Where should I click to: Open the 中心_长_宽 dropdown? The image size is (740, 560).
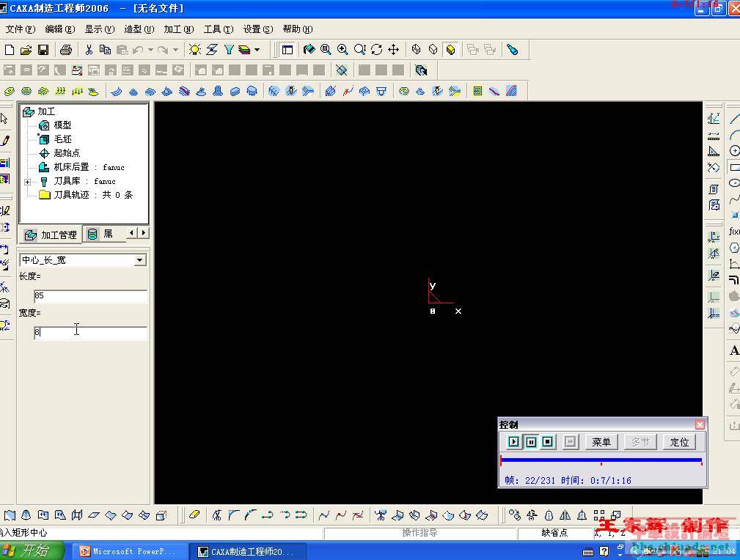click(x=140, y=260)
